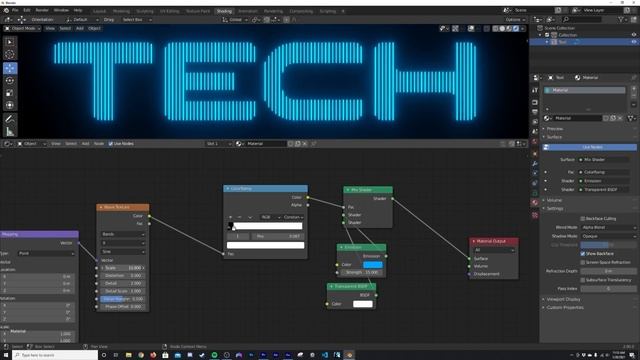Switch to the Animation workspace tab

(248, 11)
